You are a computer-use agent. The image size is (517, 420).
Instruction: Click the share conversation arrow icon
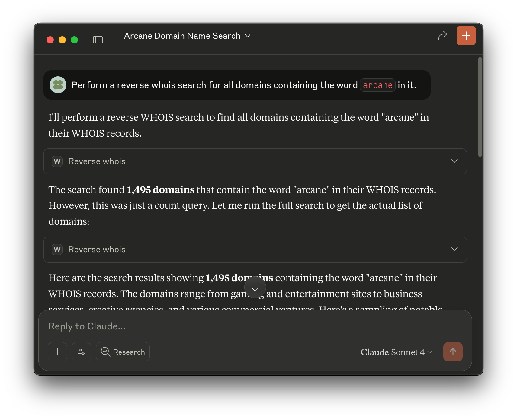pyautogui.click(x=442, y=36)
